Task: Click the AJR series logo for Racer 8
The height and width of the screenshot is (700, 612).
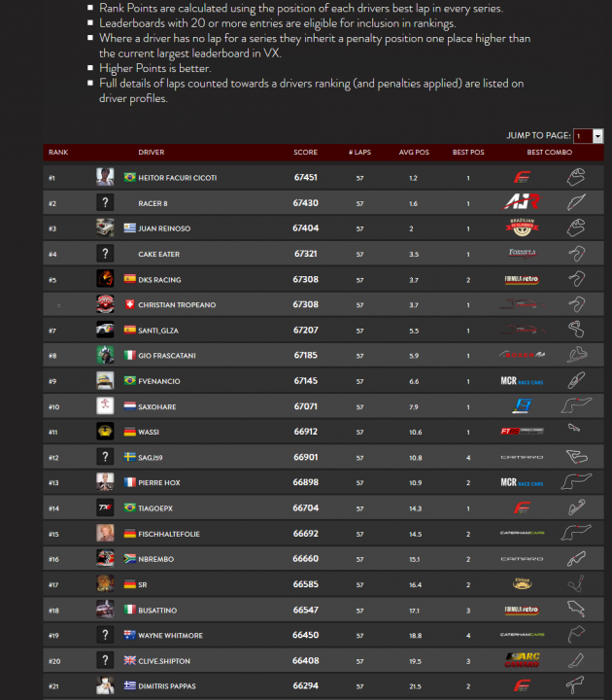Action: [x=522, y=202]
